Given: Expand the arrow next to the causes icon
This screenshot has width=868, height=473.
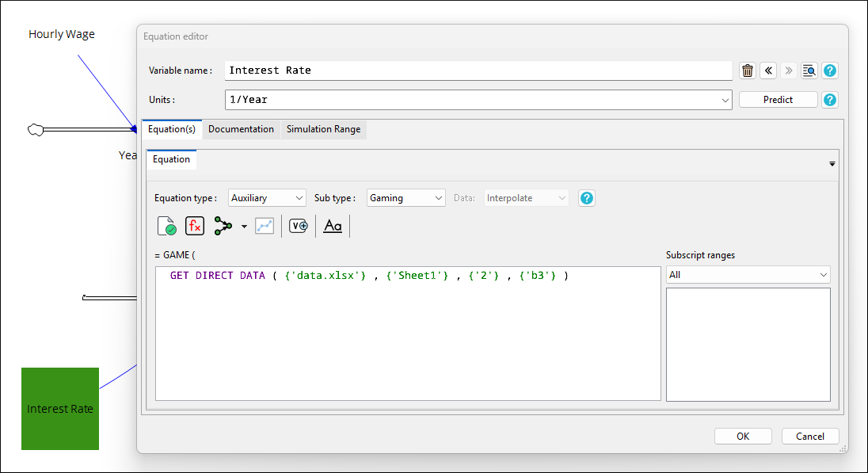Looking at the screenshot, I should tap(244, 225).
